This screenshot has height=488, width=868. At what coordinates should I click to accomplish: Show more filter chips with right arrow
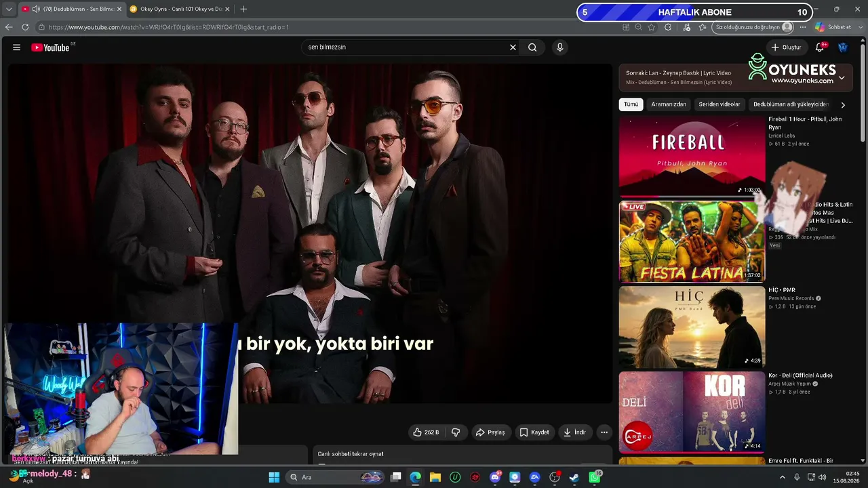coord(843,105)
